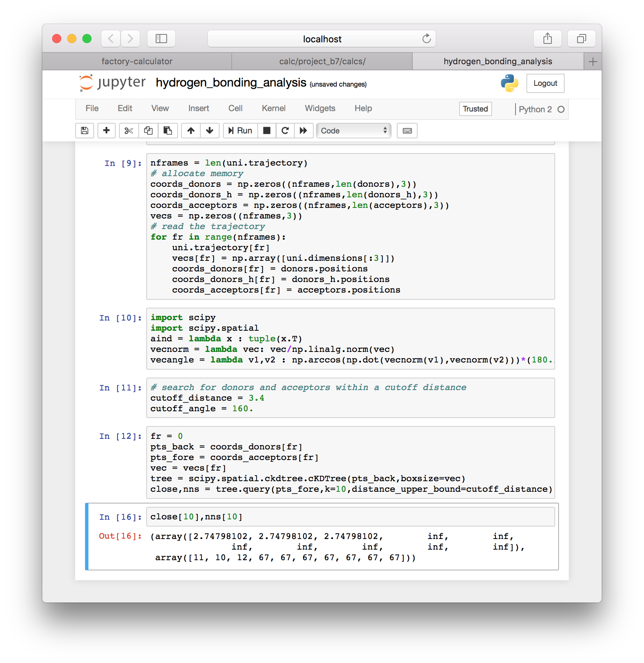The height and width of the screenshot is (663, 644).
Task: Click the In [12] prompt label
Action: 121,436
